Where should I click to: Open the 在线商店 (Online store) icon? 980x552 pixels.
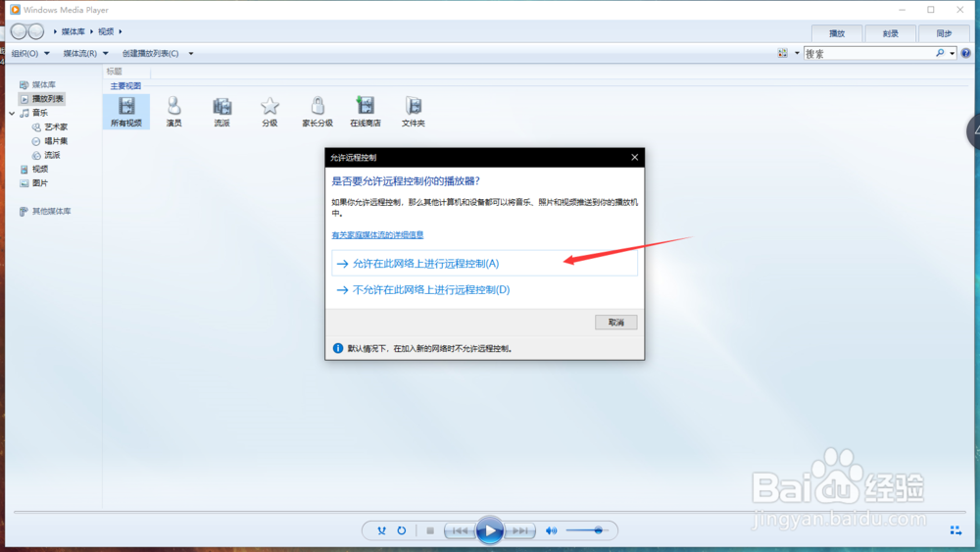366,112
